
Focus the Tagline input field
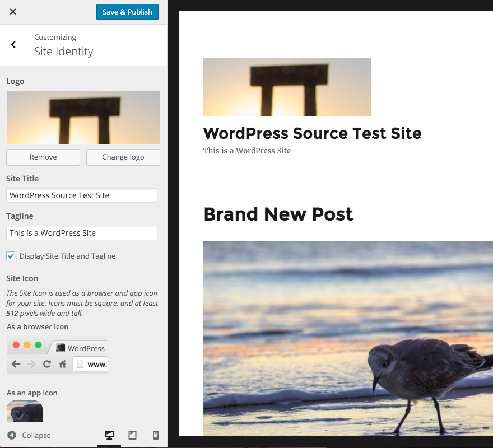coord(82,233)
